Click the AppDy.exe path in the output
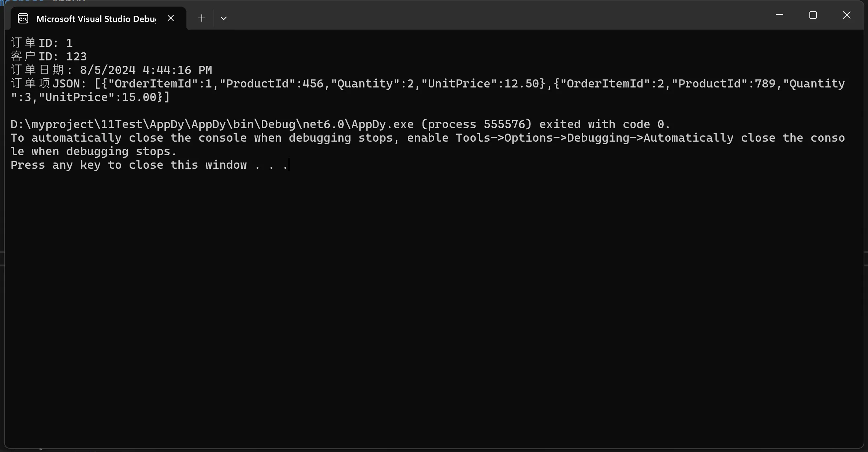The height and width of the screenshot is (452, 868). [212, 124]
